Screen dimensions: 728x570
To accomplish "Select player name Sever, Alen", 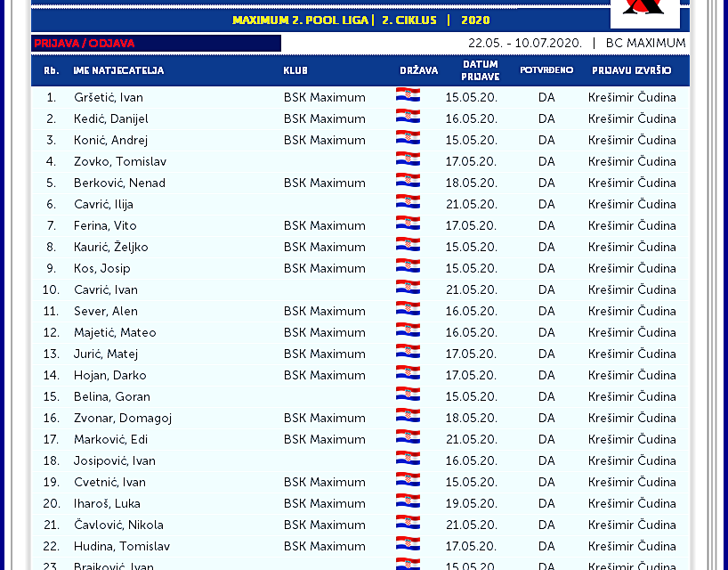I will point(105,311).
